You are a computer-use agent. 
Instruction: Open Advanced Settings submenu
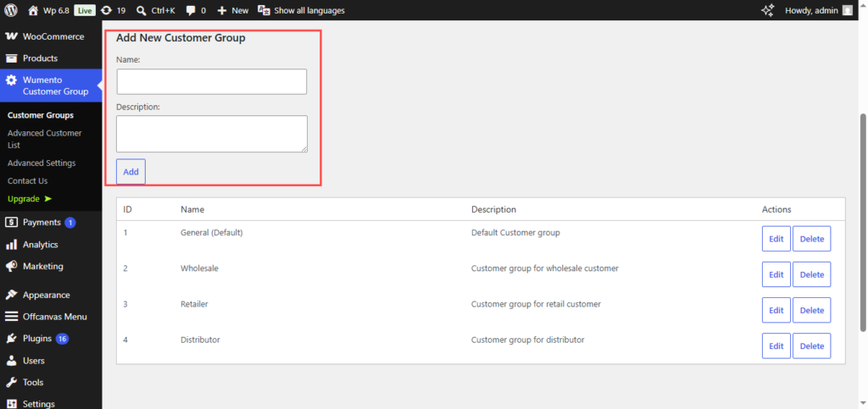(x=42, y=163)
